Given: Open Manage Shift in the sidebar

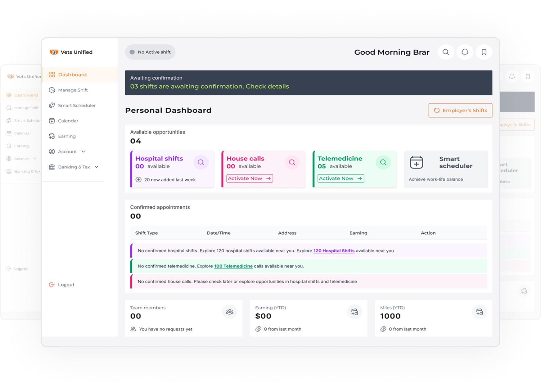Looking at the screenshot, I should [x=73, y=90].
